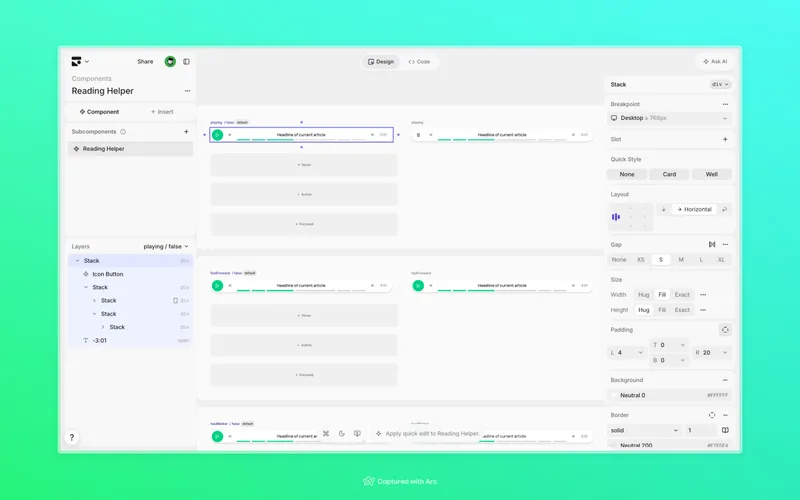800x500 pixels.
Task: Toggle dark mode moon icon
Action: coord(342,434)
